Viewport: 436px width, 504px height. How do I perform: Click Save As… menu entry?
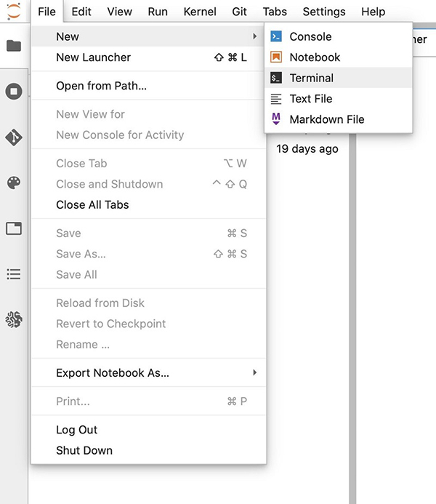(149, 254)
